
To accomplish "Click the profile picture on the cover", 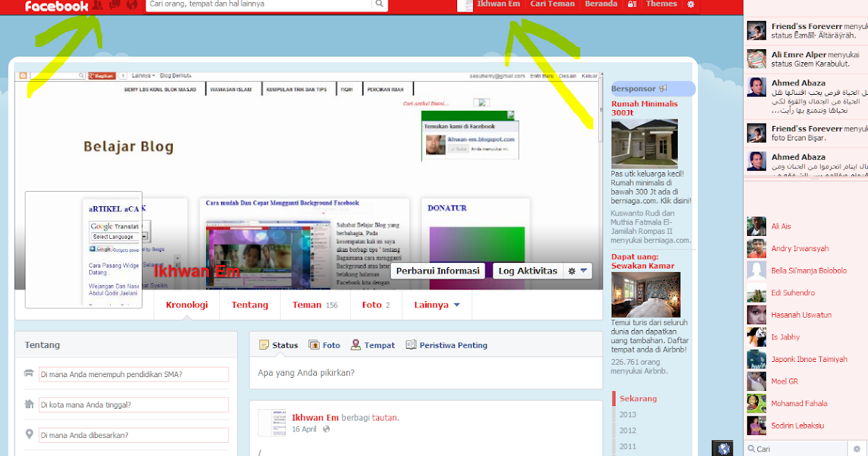I will point(84,250).
